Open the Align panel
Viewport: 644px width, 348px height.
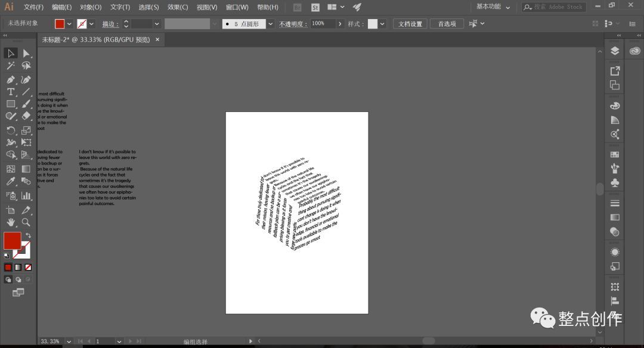(x=615, y=301)
